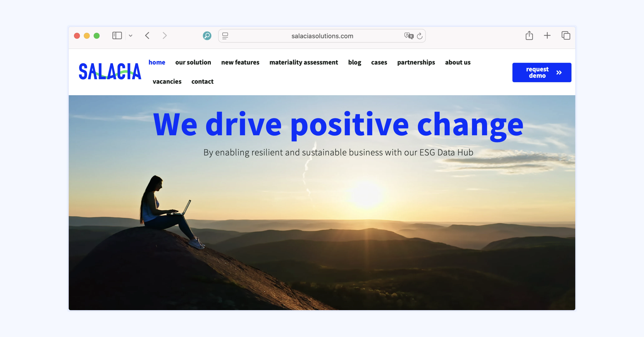
Task: Click the SALACIA logo
Action: click(110, 71)
